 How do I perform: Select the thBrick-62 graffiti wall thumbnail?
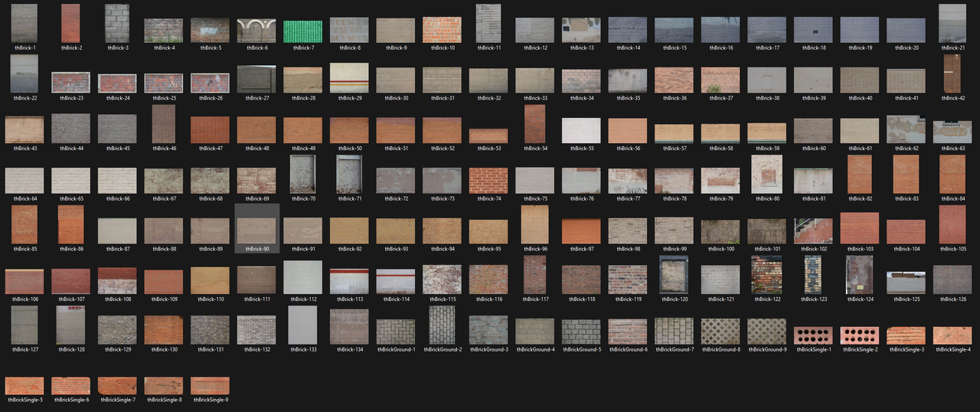(906, 129)
